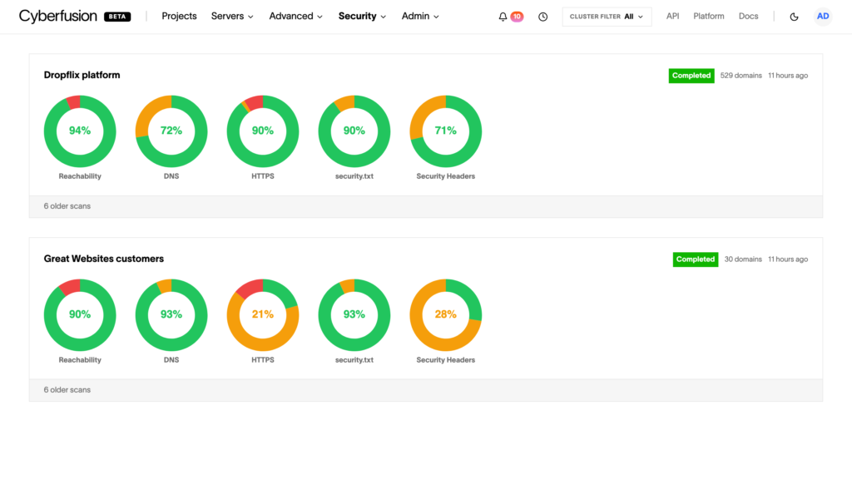
Task: Click the BETA badge
Action: 117,17
